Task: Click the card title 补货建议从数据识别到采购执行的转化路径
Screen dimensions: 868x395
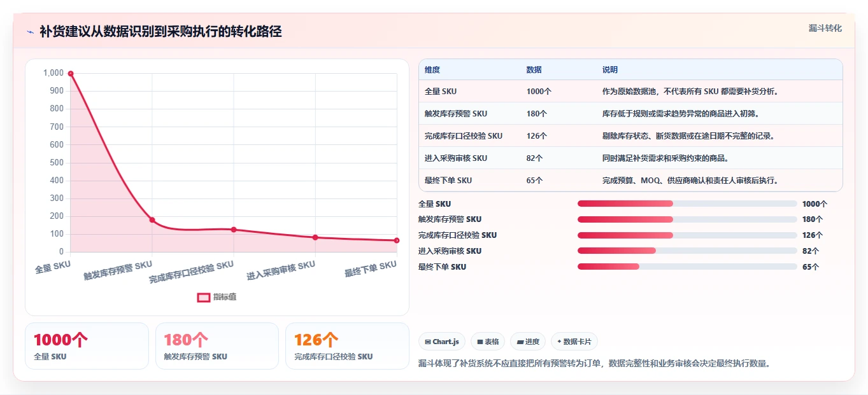Action: [160, 32]
